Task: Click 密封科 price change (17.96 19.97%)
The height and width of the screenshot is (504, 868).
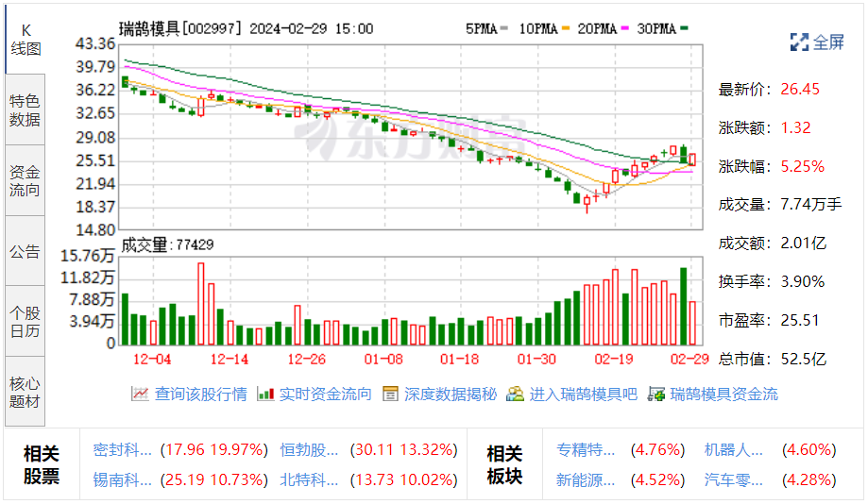Action: (x=214, y=450)
